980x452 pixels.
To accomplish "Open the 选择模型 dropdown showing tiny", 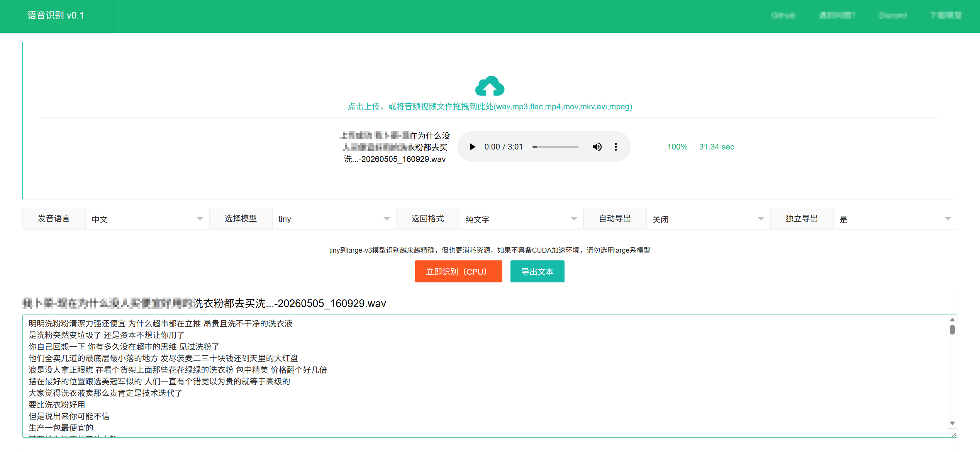I will click(334, 219).
